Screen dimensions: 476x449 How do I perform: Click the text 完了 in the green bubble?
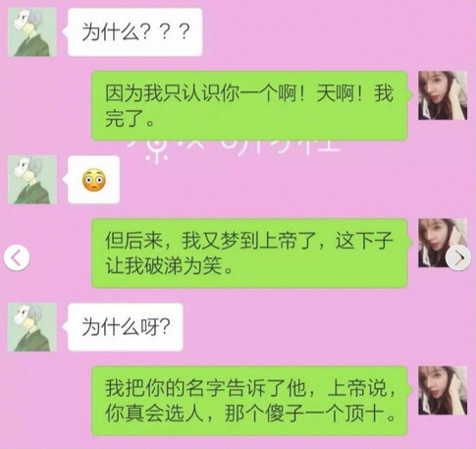pos(125,118)
